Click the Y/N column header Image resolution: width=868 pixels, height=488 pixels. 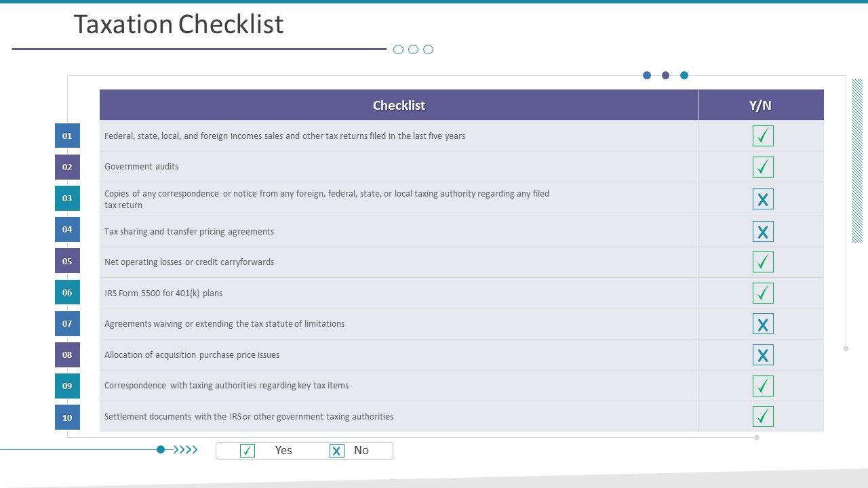click(x=760, y=105)
